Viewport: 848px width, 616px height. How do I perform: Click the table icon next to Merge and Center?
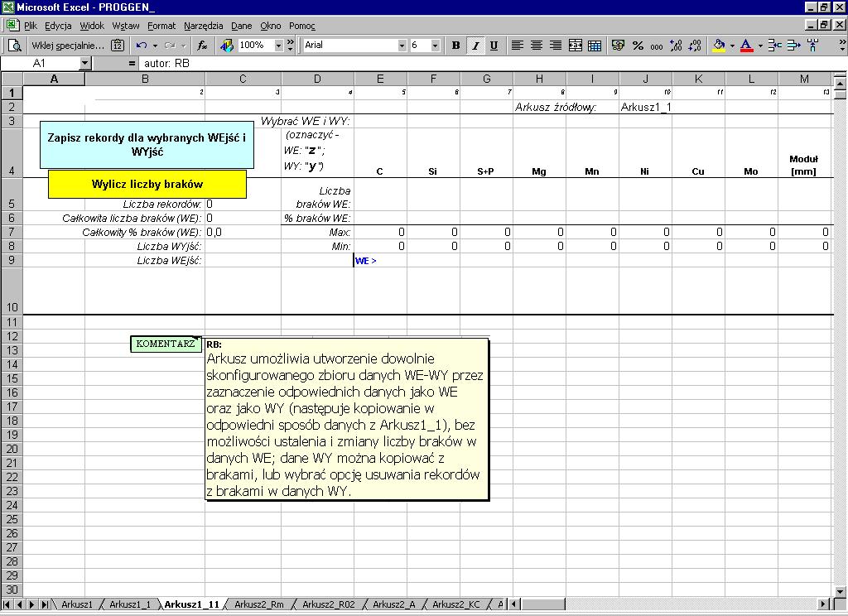coord(595,46)
